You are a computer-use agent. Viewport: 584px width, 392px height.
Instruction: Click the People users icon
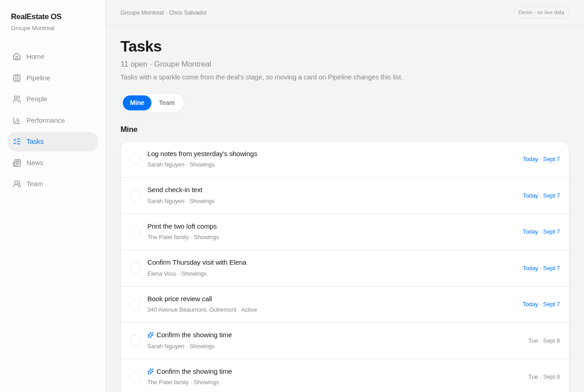tap(17, 99)
